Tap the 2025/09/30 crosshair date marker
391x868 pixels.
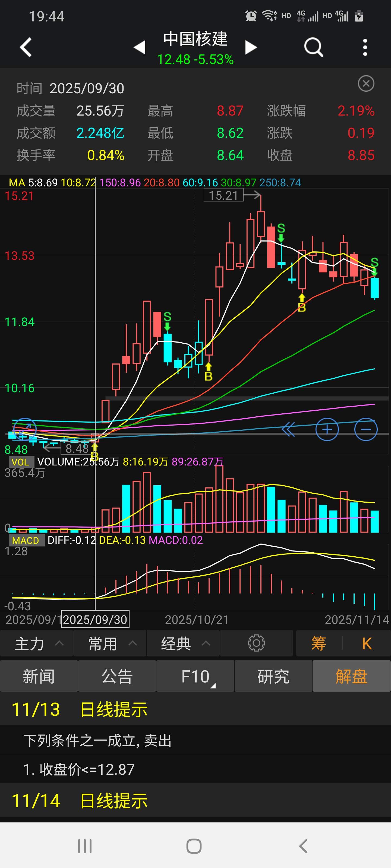[95, 619]
